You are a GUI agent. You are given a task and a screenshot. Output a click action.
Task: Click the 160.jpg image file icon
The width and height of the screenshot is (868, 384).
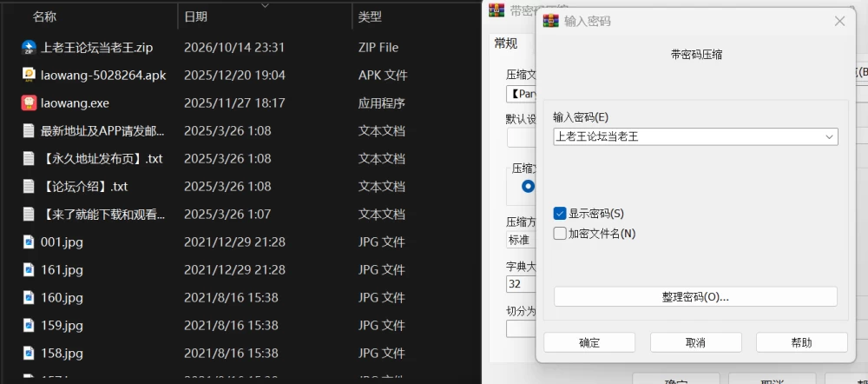click(x=29, y=298)
